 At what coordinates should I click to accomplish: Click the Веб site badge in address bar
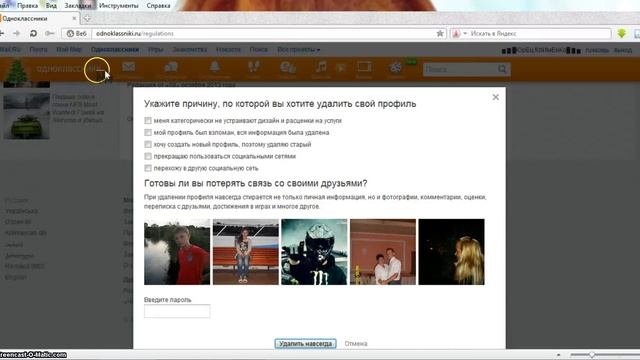77,33
